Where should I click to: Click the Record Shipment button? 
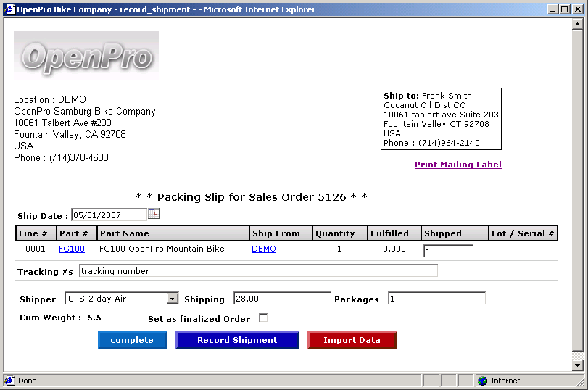237,340
